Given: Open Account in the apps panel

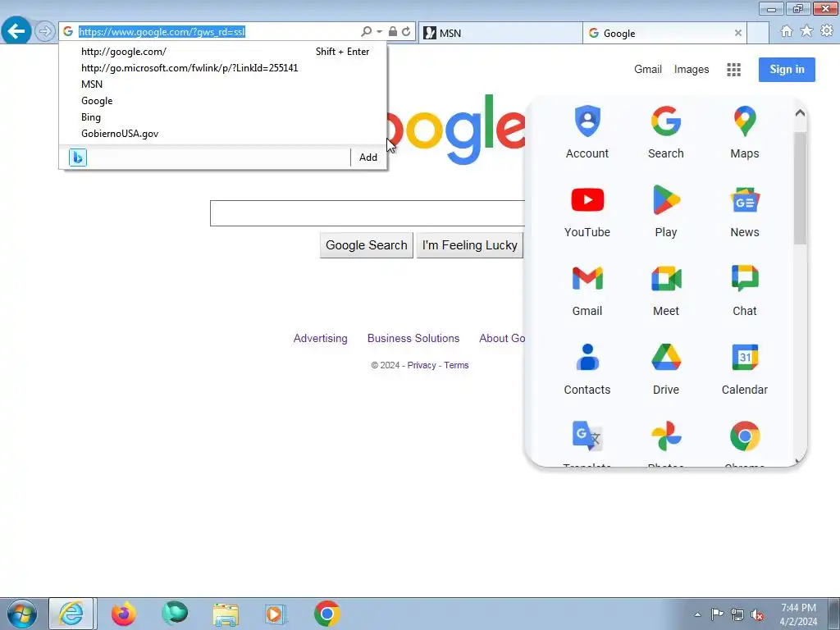Looking at the screenshot, I should click(587, 132).
